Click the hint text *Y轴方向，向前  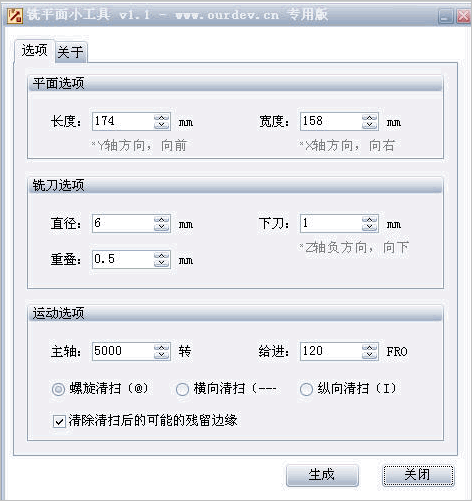[139, 146]
